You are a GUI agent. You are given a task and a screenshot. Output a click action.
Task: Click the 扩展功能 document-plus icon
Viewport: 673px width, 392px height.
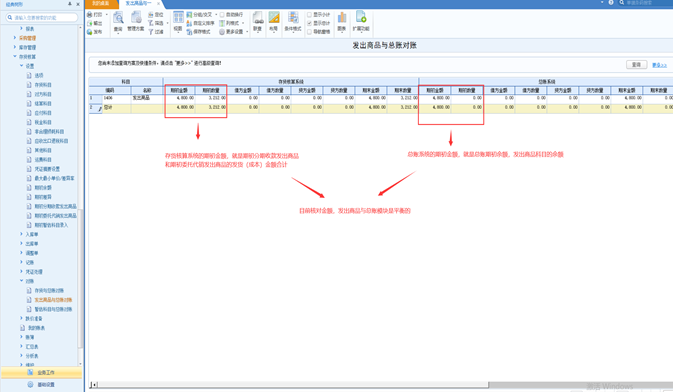[x=361, y=17]
